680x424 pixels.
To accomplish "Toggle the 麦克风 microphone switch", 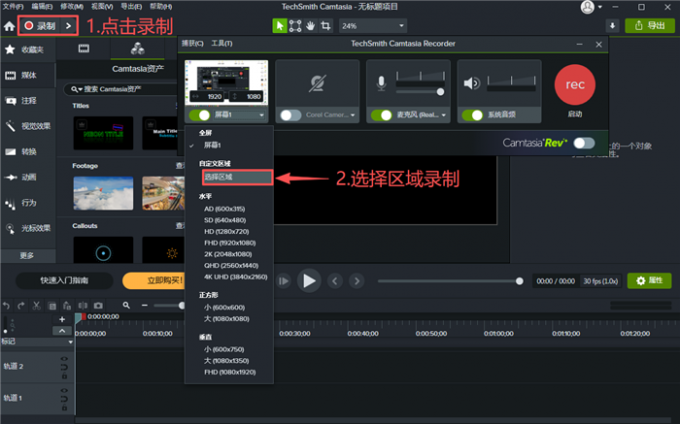I will (381, 115).
